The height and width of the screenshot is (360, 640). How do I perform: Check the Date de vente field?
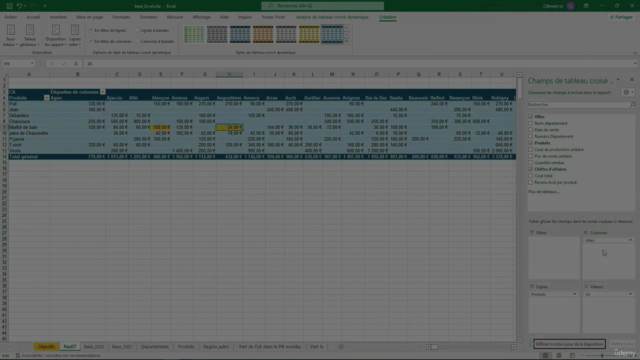[x=531, y=130]
